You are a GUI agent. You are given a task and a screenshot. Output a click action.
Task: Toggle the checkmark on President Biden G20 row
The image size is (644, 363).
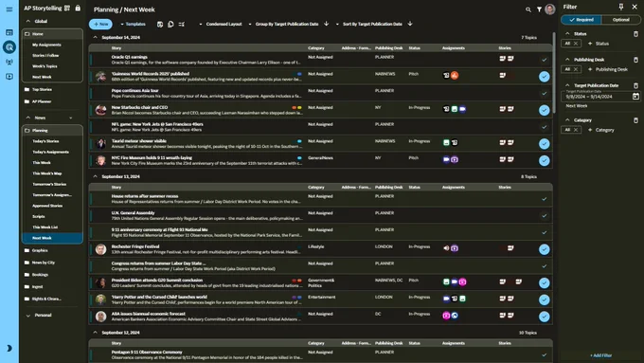pyautogui.click(x=544, y=282)
